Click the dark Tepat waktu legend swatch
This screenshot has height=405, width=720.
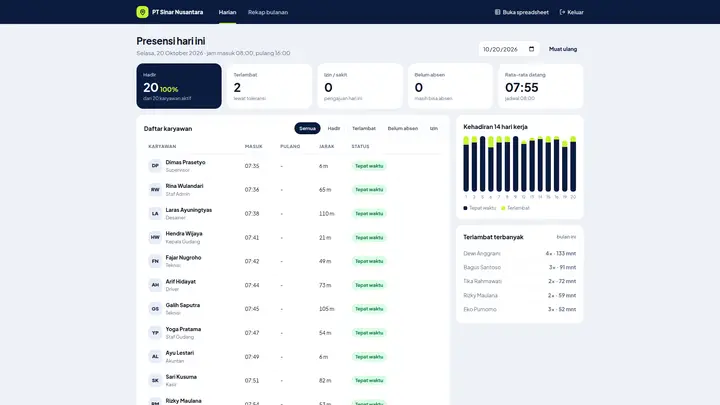465,208
